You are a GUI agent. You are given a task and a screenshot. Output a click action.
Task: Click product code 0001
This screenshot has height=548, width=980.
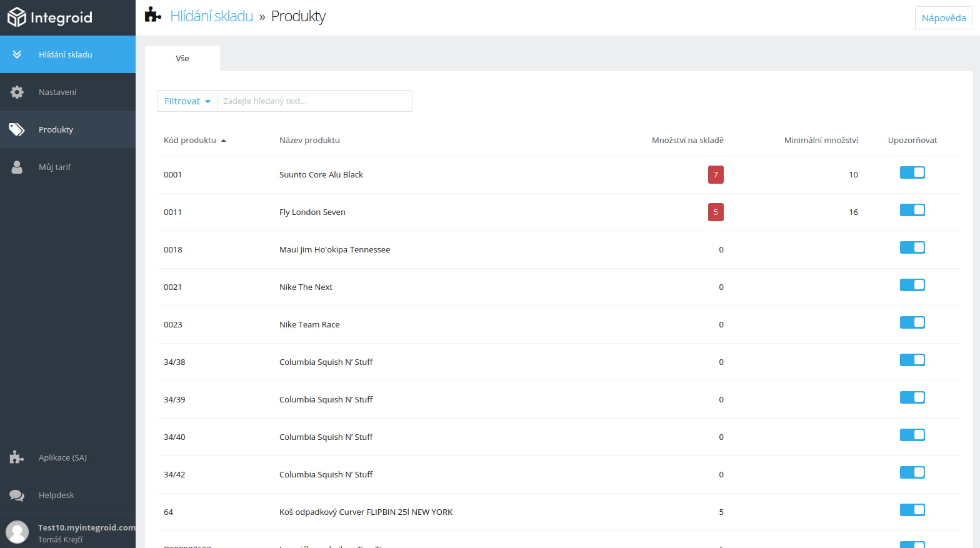[x=172, y=174]
